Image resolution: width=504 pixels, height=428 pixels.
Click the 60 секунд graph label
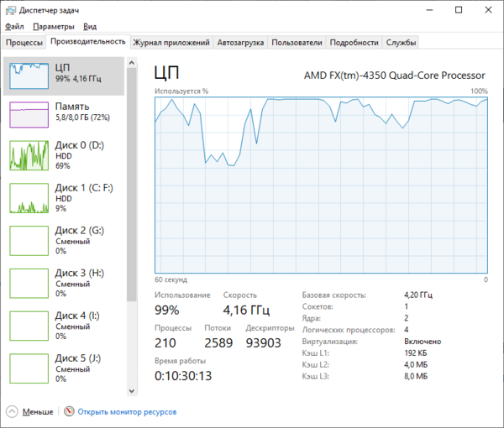click(171, 279)
